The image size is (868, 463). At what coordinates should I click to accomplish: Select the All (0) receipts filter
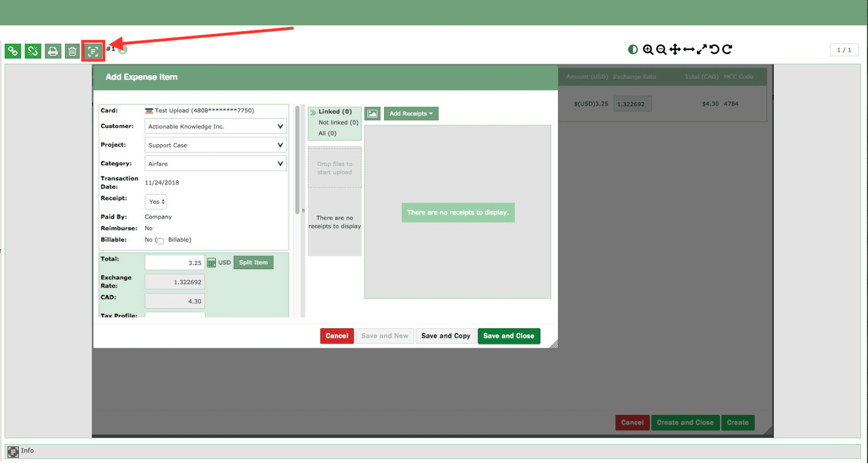[x=327, y=133]
